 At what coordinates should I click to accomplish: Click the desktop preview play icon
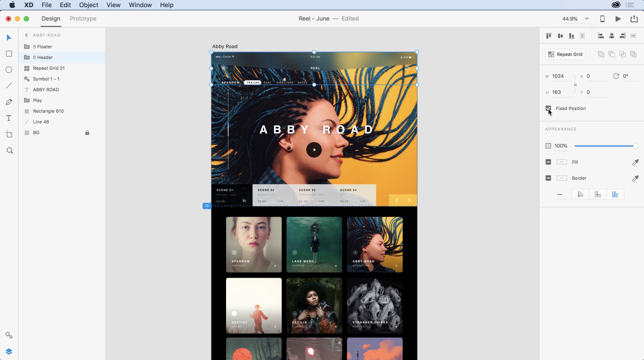click(618, 19)
